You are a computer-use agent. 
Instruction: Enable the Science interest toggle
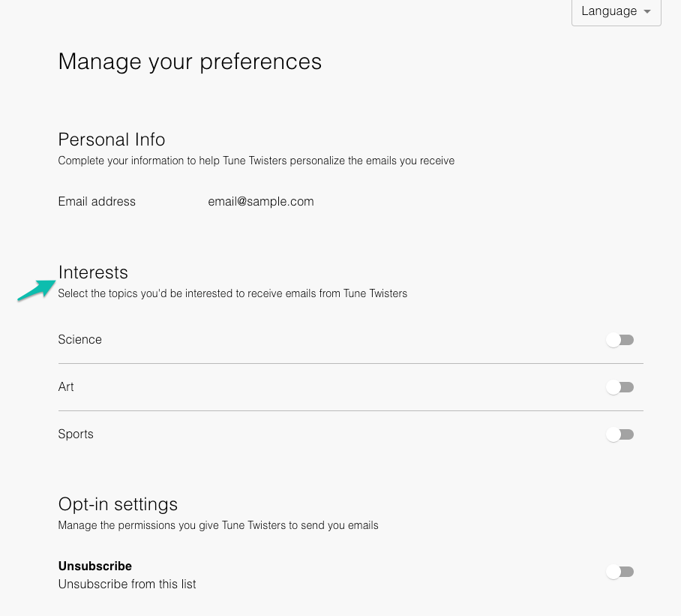(619, 340)
